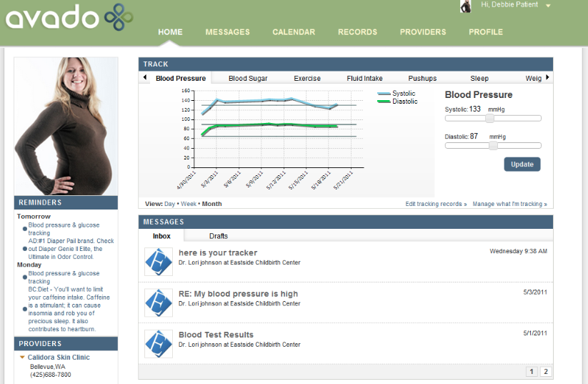Go to Messages in the top navigation

point(227,32)
